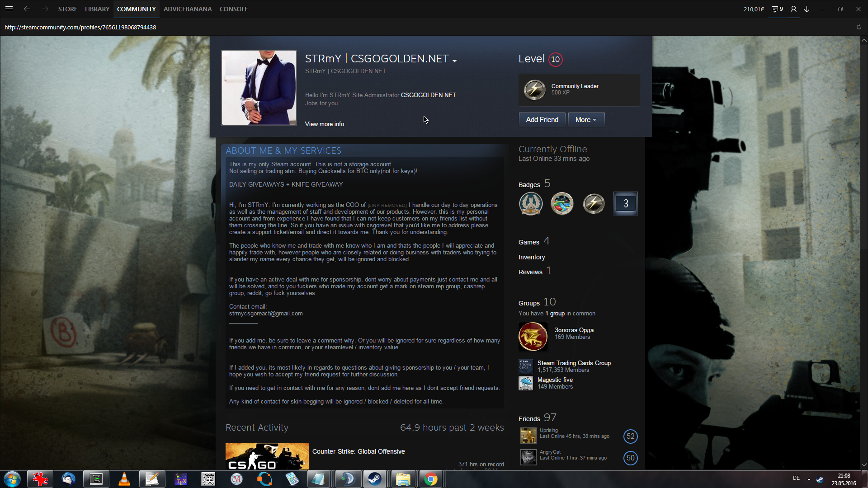Expand the profile name history dropdown

click(x=454, y=61)
